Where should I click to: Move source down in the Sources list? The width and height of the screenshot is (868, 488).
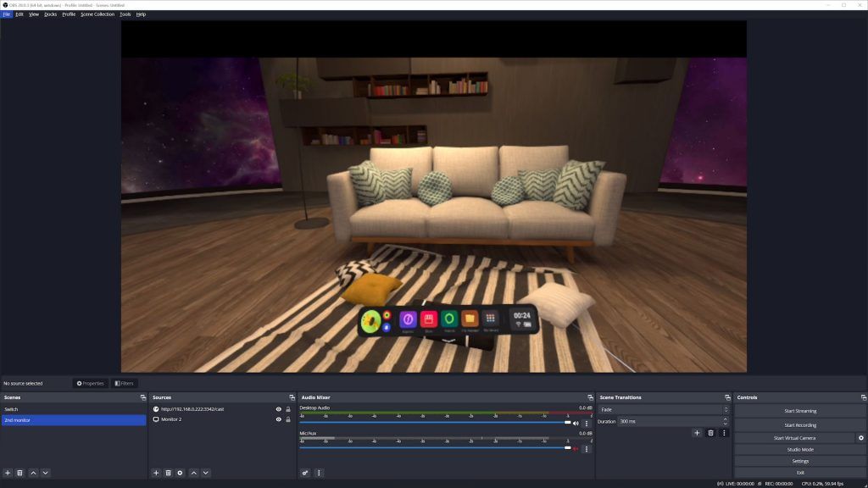point(206,473)
